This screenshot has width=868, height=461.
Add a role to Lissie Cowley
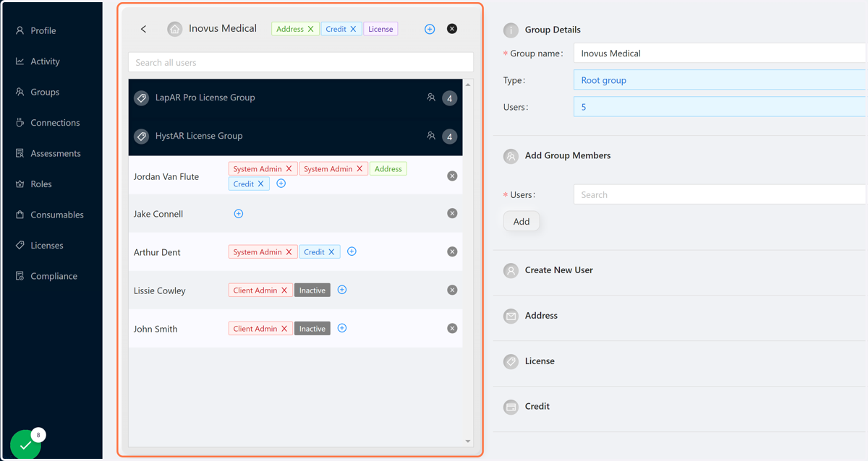[342, 290]
